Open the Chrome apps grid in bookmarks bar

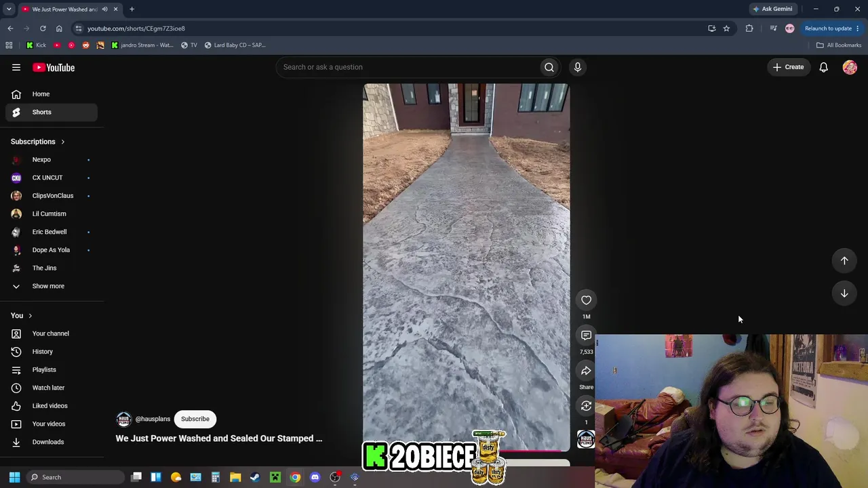pos(9,45)
